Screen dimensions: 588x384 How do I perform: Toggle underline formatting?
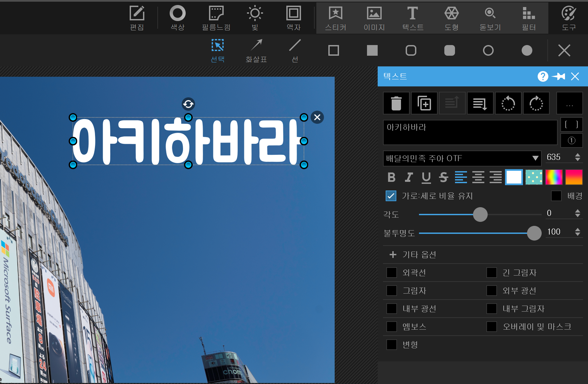click(x=426, y=177)
